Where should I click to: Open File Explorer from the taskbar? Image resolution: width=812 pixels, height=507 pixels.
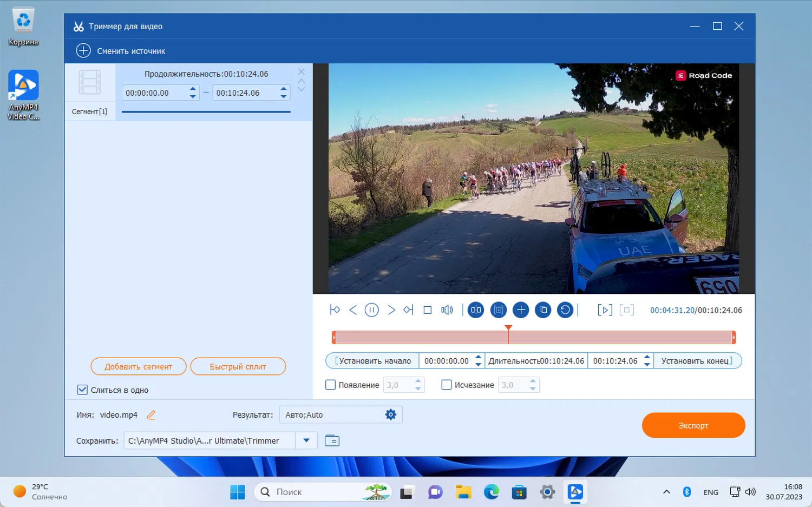coord(463,492)
